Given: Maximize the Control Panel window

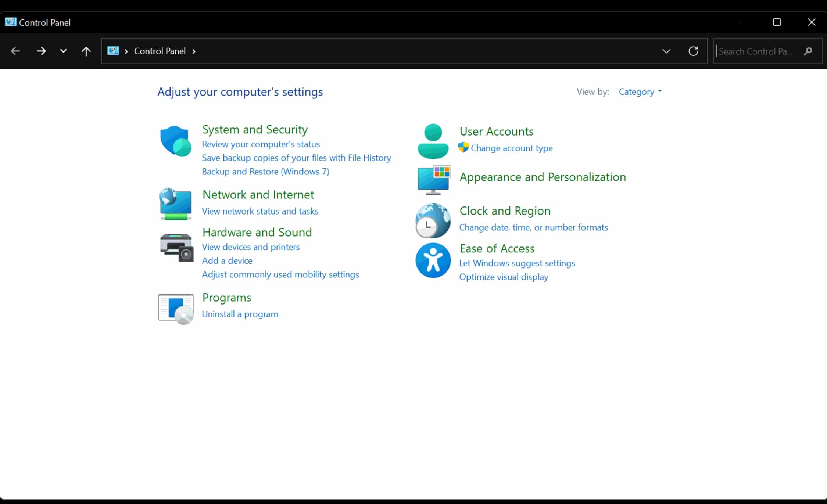Looking at the screenshot, I should (x=777, y=22).
